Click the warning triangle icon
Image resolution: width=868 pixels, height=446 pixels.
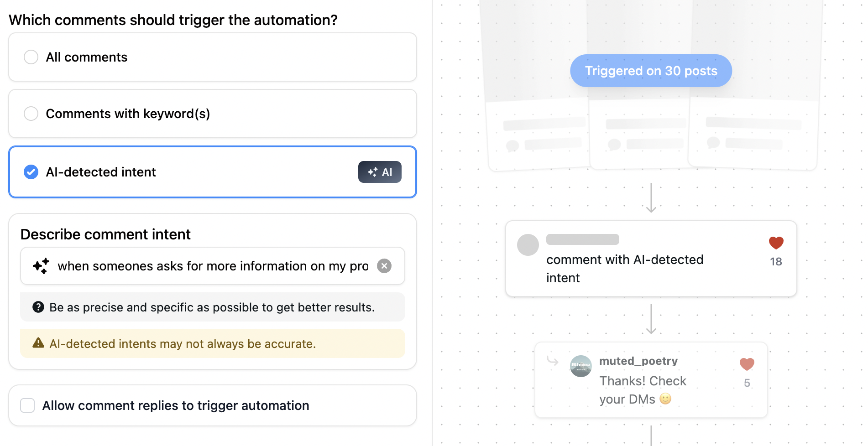(38, 343)
